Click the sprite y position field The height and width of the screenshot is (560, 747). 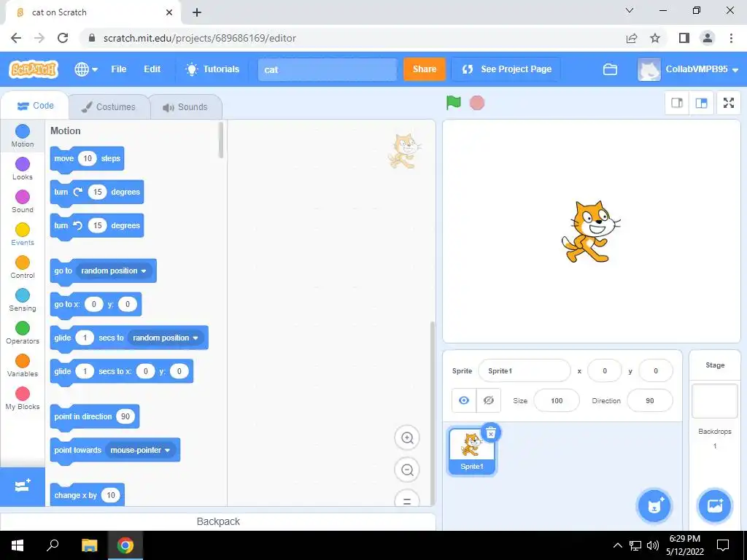coord(656,370)
